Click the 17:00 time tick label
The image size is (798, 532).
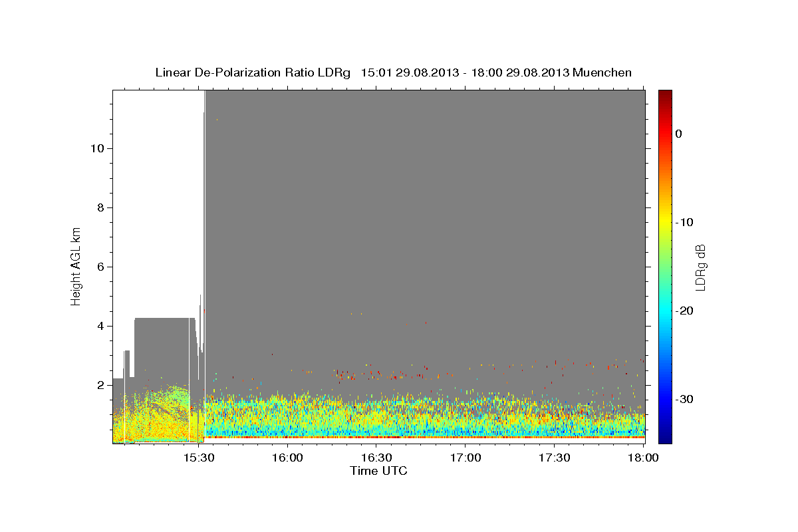pos(465,458)
